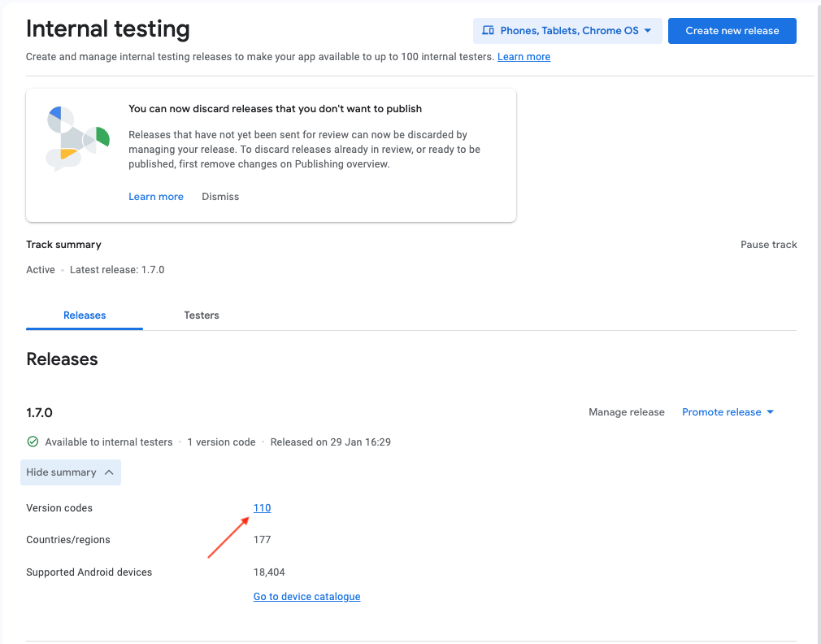Go to device catalogue

pyautogui.click(x=306, y=597)
